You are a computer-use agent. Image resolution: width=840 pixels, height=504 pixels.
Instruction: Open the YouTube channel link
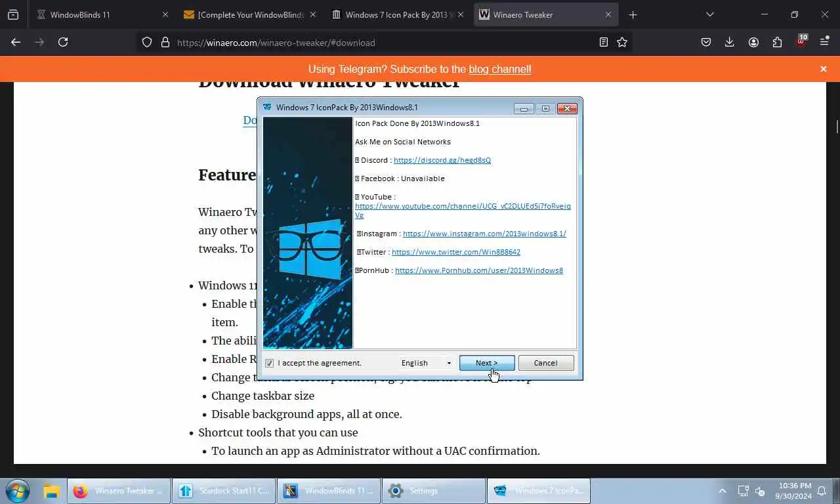tap(463, 210)
